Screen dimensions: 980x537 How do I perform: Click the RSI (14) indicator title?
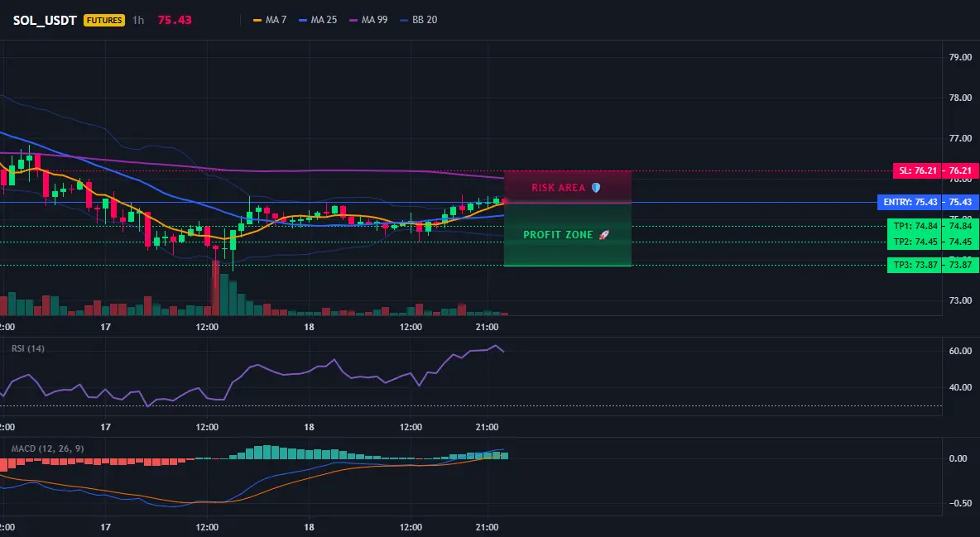pyautogui.click(x=28, y=348)
